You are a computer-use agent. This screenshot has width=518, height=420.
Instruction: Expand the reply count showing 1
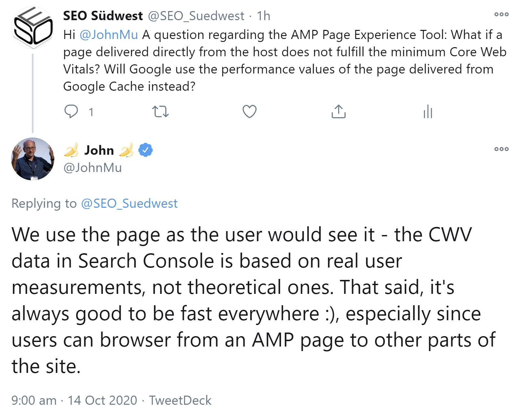(91, 112)
